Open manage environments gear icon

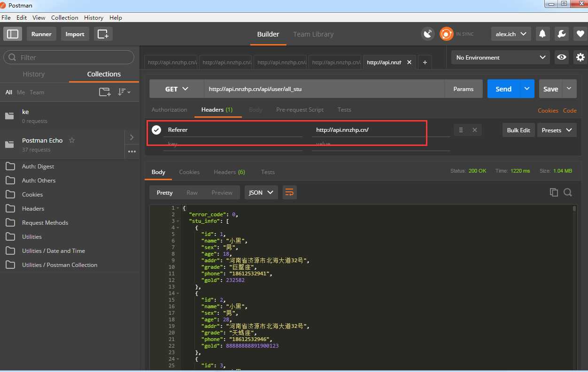point(580,57)
